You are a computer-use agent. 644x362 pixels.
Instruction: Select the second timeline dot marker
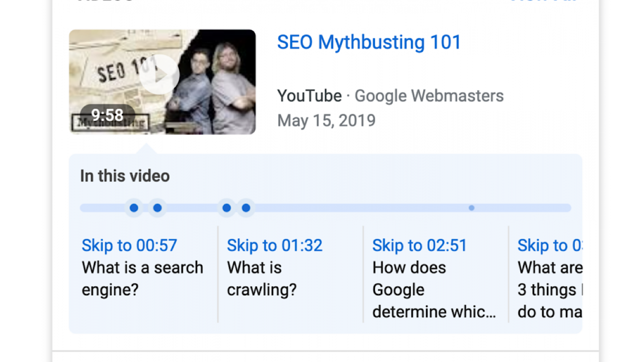(x=157, y=208)
